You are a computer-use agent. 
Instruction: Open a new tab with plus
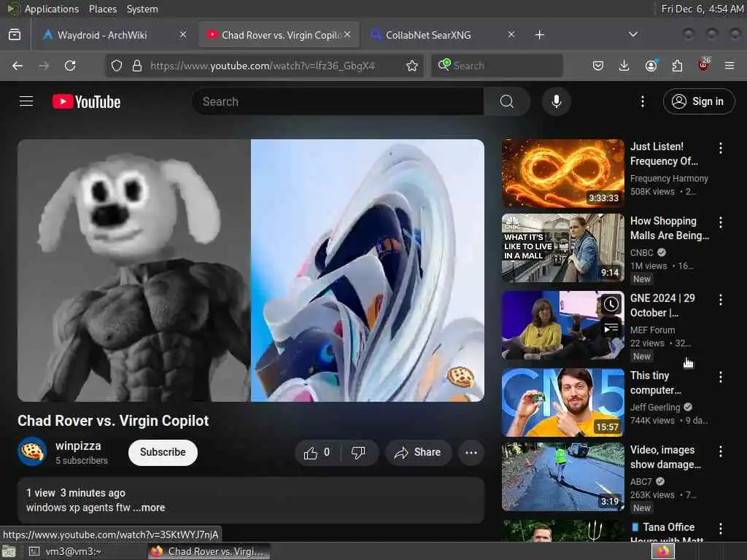coord(539,35)
